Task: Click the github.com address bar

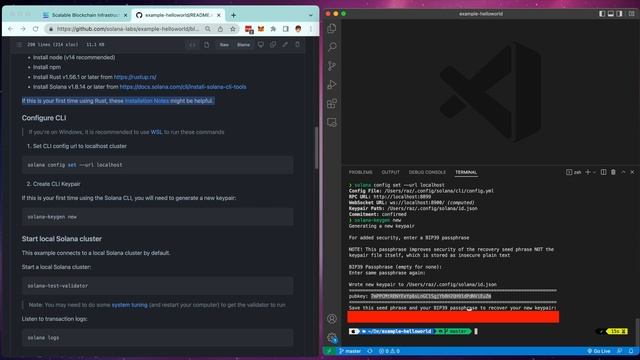Action: click(128, 29)
